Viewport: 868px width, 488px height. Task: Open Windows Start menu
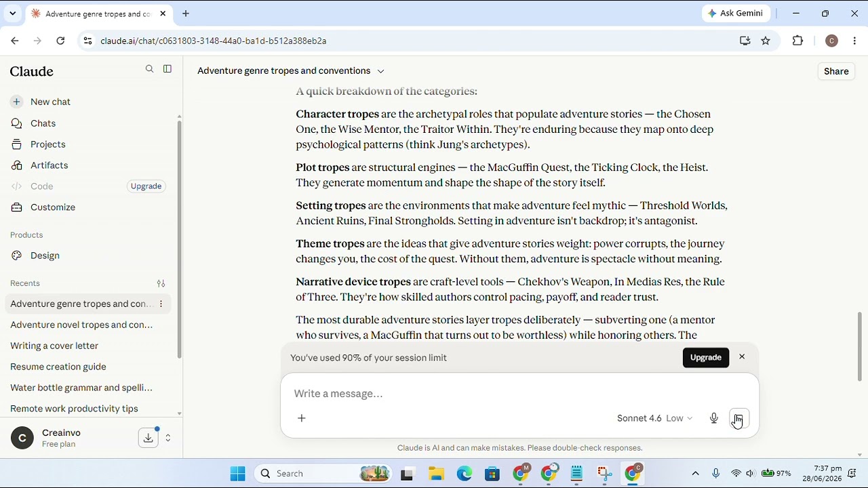(x=237, y=474)
